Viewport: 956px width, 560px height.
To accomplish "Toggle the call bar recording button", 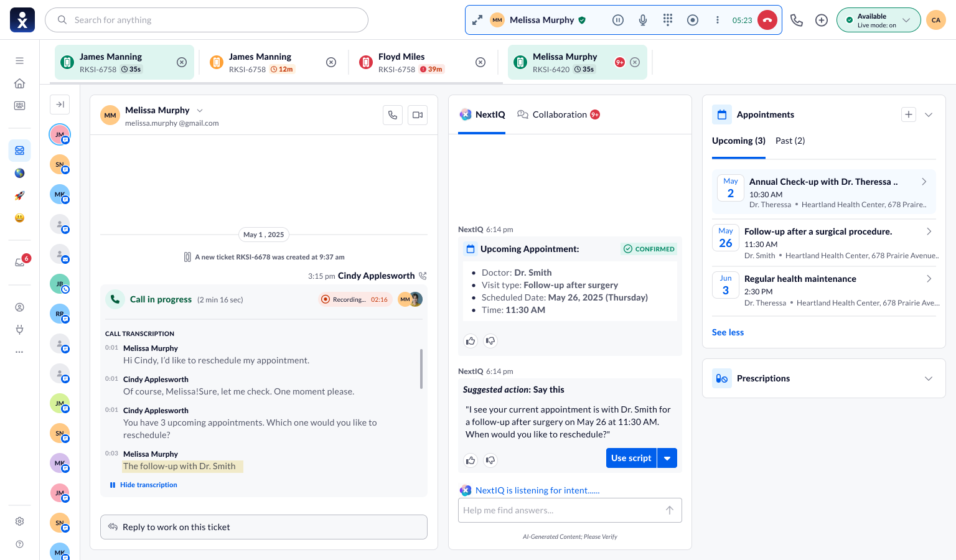I will pyautogui.click(x=693, y=20).
